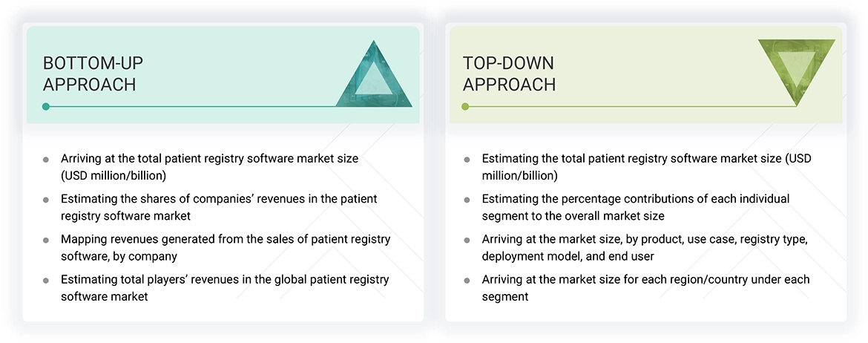Viewport: 868px width, 343px height.
Task: Click the downward green triangle icon
Action: click(796, 70)
